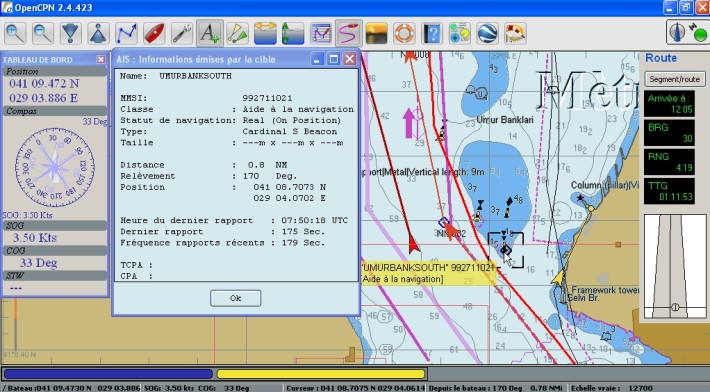Select the create route tool icon

click(x=126, y=33)
